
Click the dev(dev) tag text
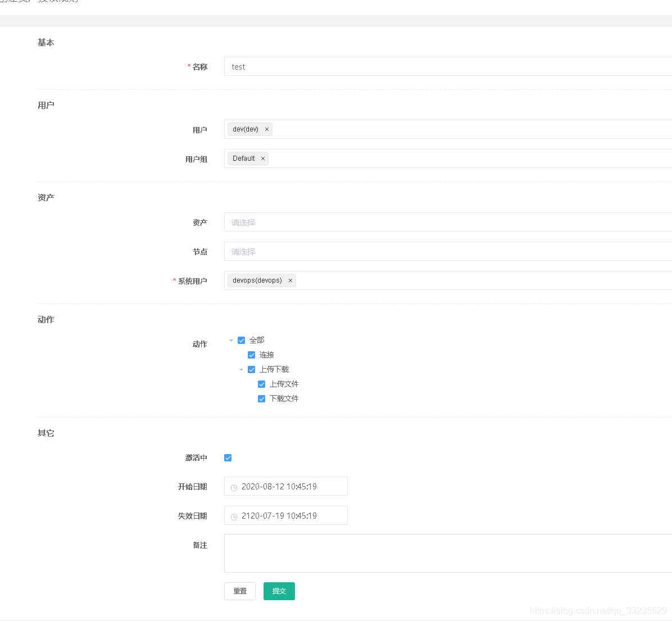pyautogui.click(x=246, y=129)
